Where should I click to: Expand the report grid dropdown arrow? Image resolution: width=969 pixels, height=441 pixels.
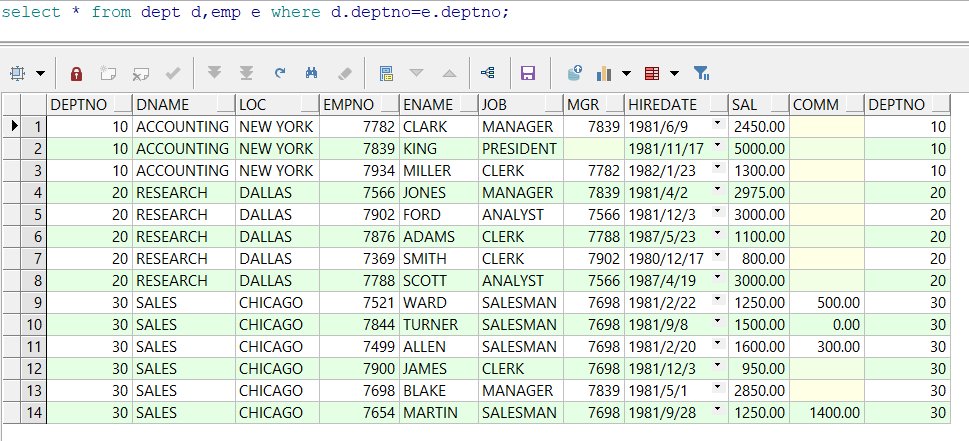(674, 74)
